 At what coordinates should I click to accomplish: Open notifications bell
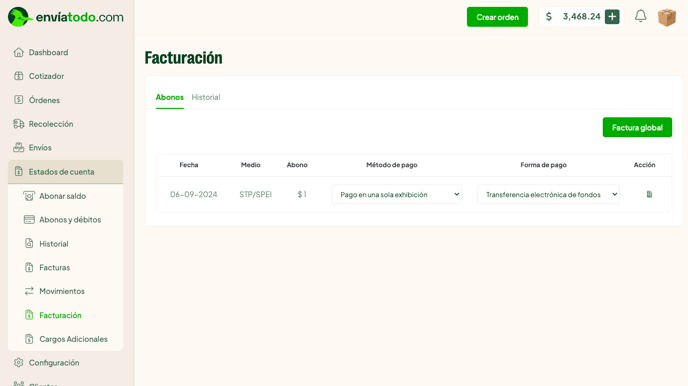(x=641, y=16)
